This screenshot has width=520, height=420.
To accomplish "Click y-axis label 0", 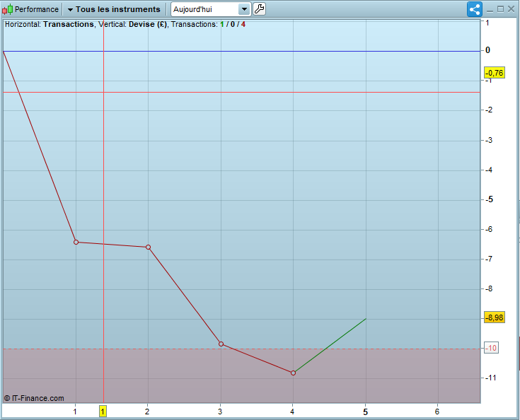I will [487, 50].
